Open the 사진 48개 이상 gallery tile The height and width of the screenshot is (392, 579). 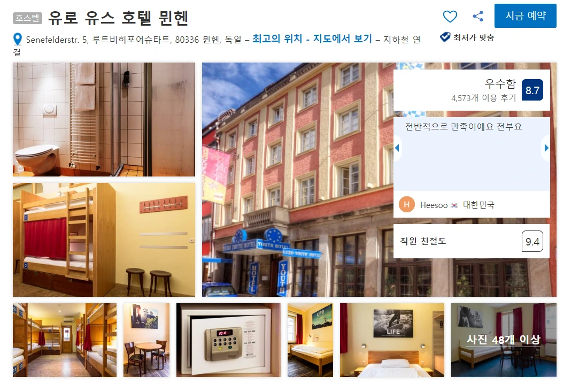click(x=504, y=340)
